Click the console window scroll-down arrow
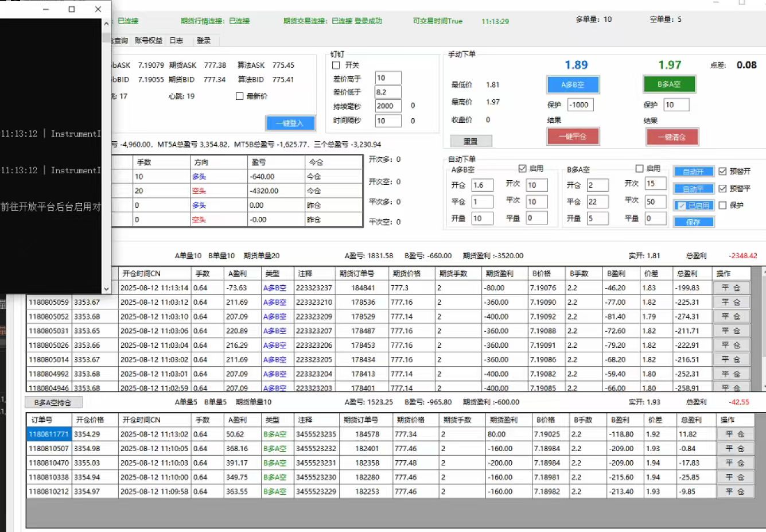Screen dimensions: 766x532 106,289
